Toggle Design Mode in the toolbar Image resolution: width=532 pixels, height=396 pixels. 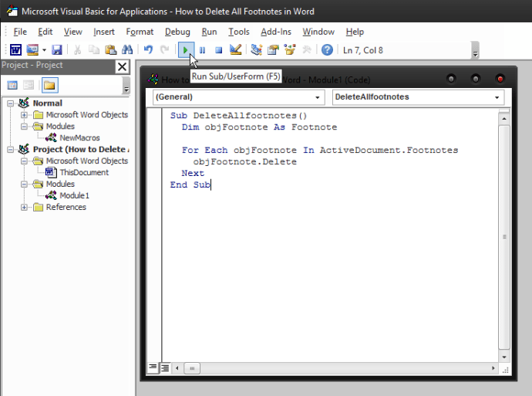pos(236,50)
